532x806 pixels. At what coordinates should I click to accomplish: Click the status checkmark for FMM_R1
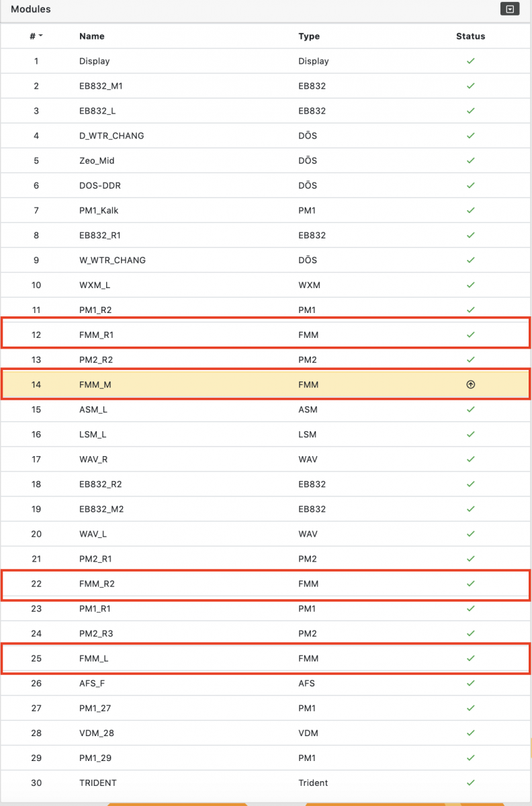[470, 334]
